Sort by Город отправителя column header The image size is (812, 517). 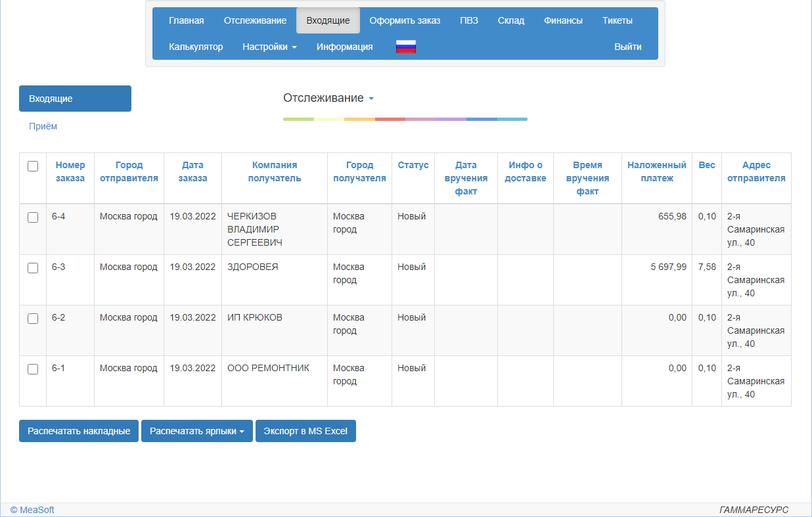tap(129, 171)
